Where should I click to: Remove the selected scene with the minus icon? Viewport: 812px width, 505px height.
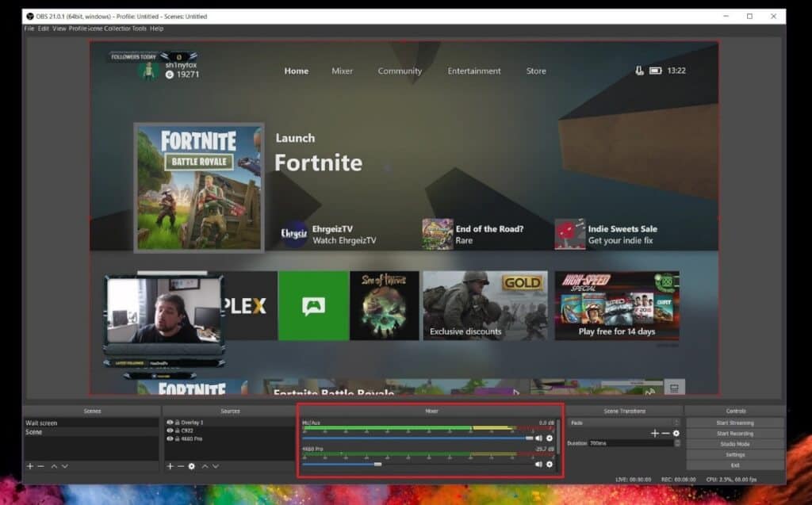(41, 466)
